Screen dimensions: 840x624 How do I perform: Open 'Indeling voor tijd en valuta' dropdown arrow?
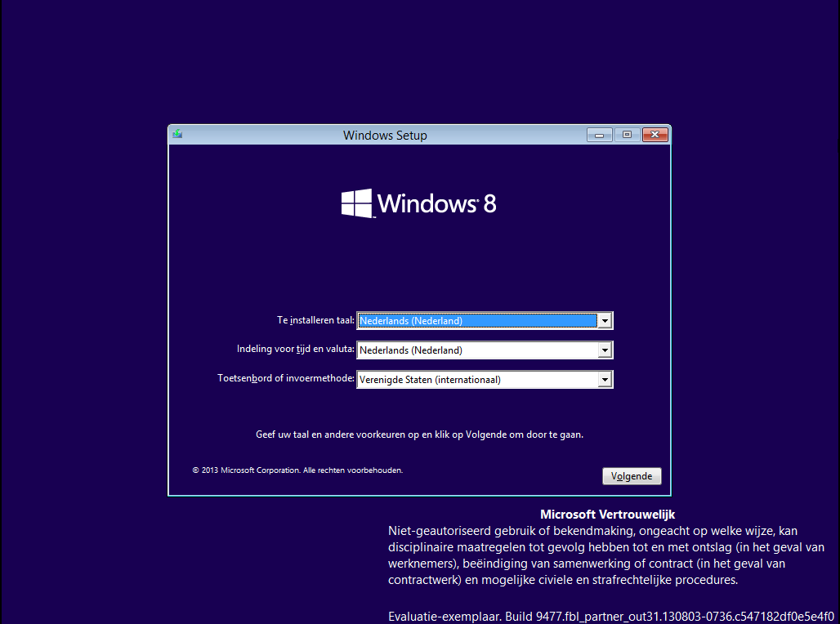[605, 350]
